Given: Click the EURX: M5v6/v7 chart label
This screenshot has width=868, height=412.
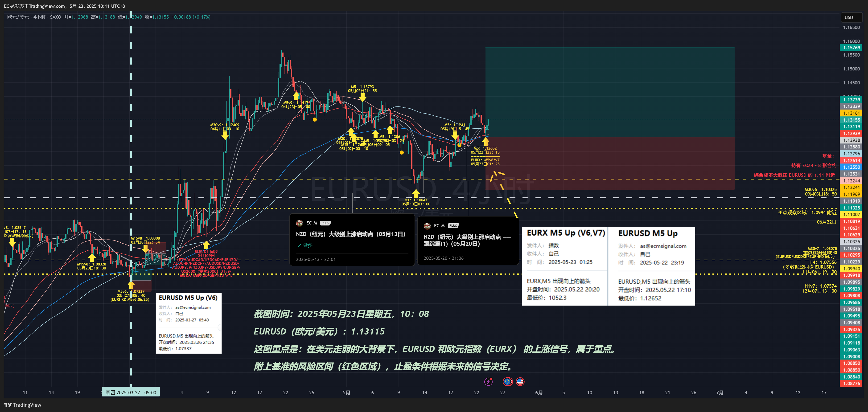Looking at the screenshot, I should click(485, 160).
